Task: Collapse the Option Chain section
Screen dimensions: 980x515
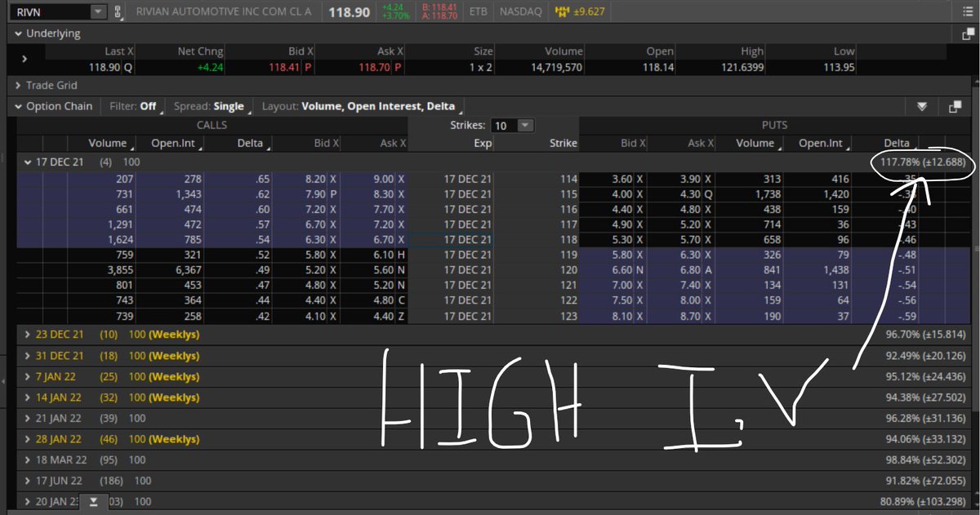Action: pyautogui.click(x=19, y=106)
